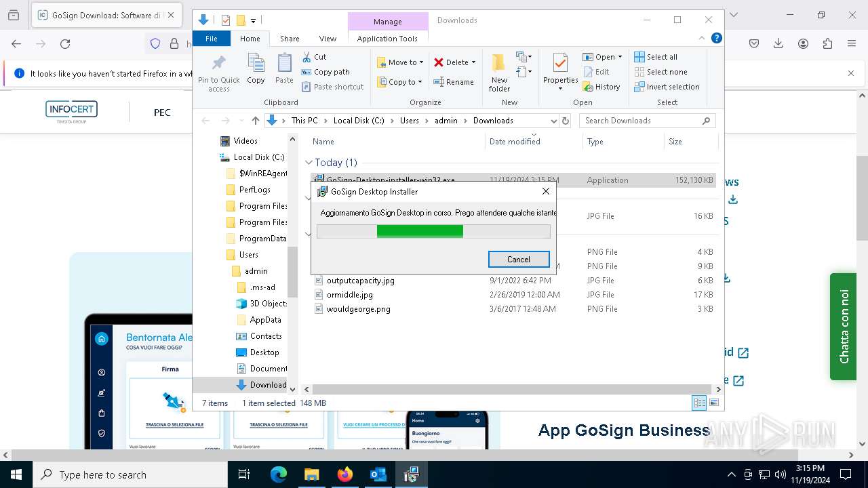Viewport: 868px width, 488px height.
Task: Select the GoSign Download Firefox tab
Action: tap(106, 15)
